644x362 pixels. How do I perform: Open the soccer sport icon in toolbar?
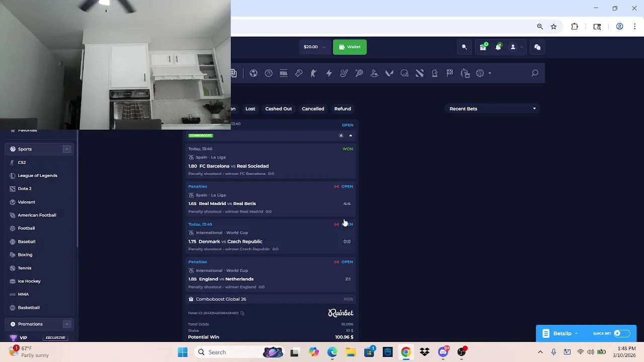[254, 73]
